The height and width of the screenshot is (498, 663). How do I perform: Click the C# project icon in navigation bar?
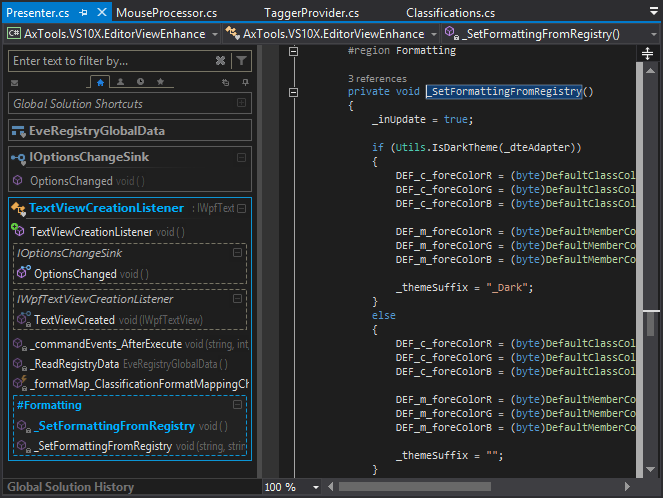pos(14,33)
